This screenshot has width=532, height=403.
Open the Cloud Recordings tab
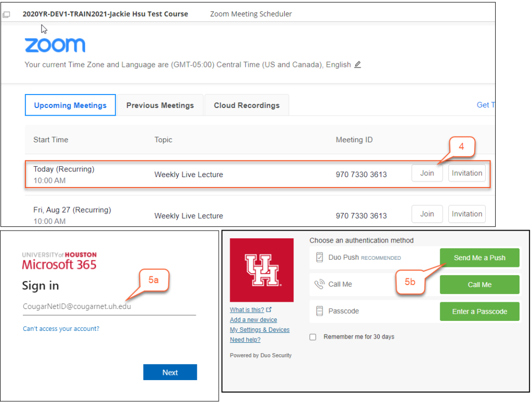(x=247, y=105)
